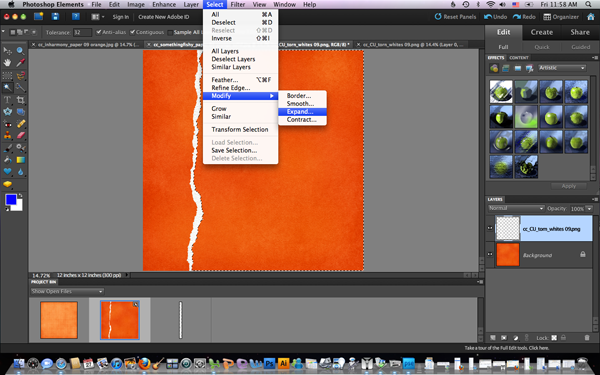Open the Opacity 100% dropdown arrow
The height and width of the screenshot is (375, 600).
589,209
